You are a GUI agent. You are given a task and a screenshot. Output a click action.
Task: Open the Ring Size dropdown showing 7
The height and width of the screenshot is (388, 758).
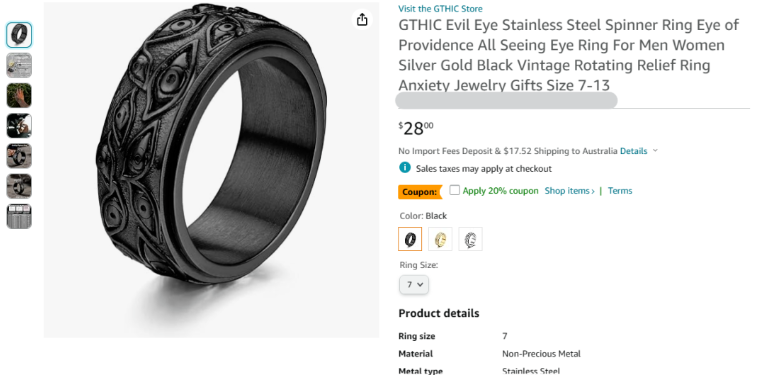pos(414,285)
